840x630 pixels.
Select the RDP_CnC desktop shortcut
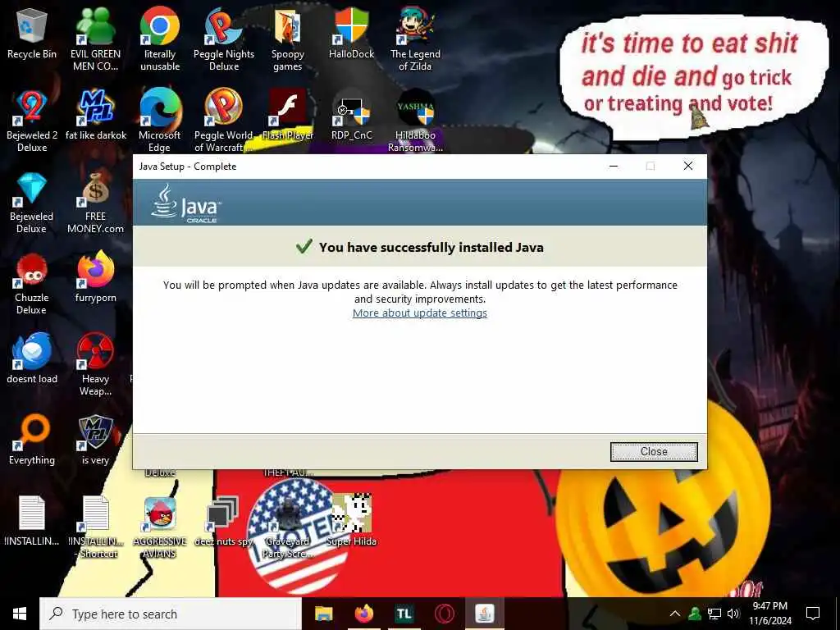click(x=351, y=115)
